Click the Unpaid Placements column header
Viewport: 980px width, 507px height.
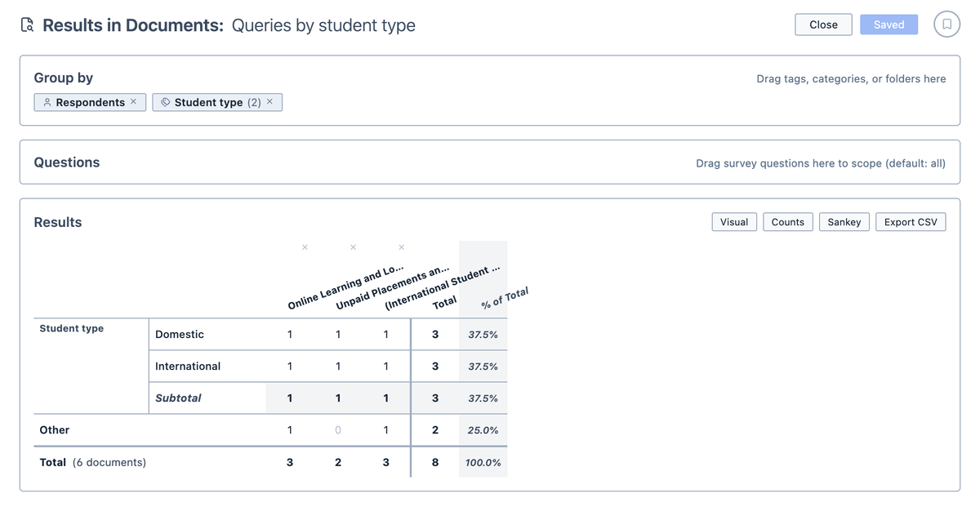coord(392,288)
